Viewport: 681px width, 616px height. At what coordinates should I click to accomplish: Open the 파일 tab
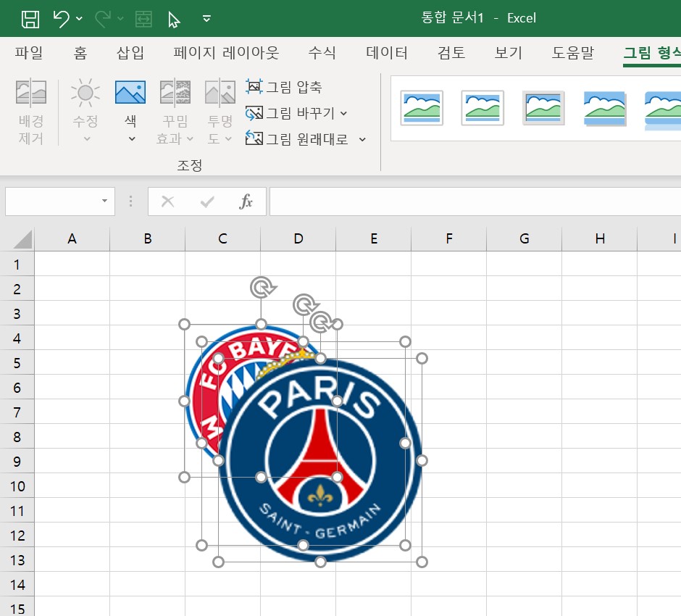click(29, 53)
